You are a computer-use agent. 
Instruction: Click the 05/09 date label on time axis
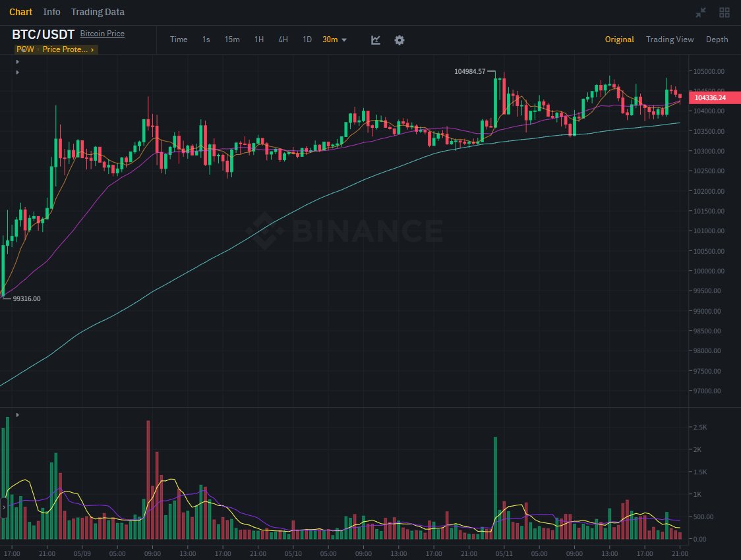82,553
